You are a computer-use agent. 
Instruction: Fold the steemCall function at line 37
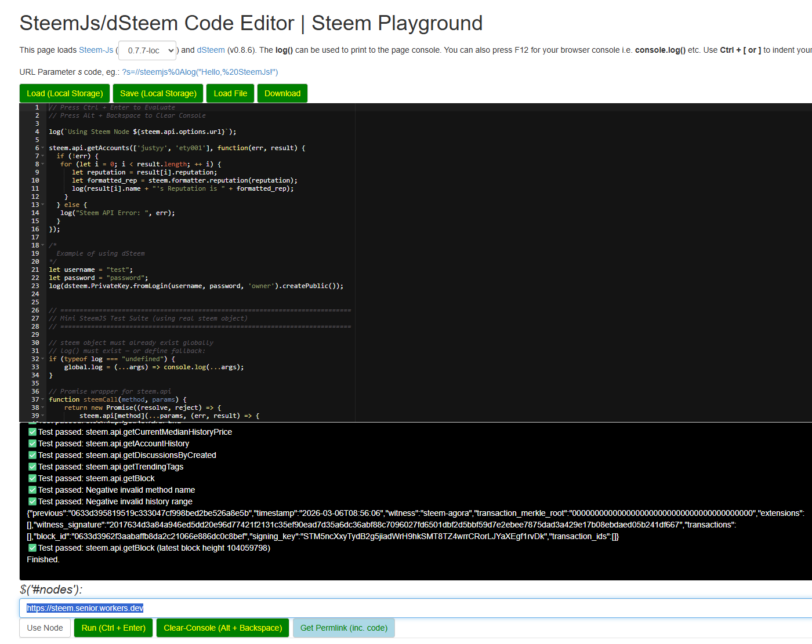point(42,399)
